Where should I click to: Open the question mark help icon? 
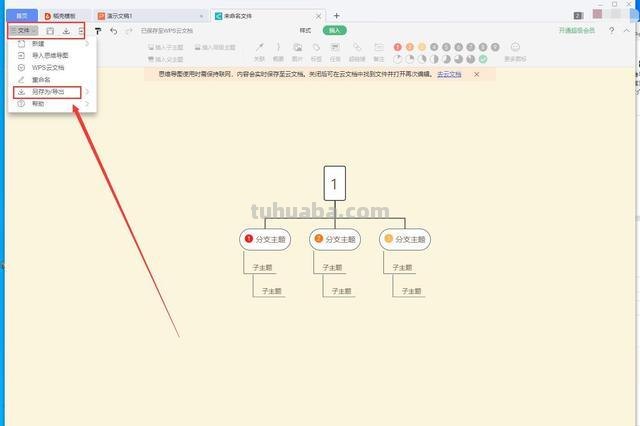611,31
